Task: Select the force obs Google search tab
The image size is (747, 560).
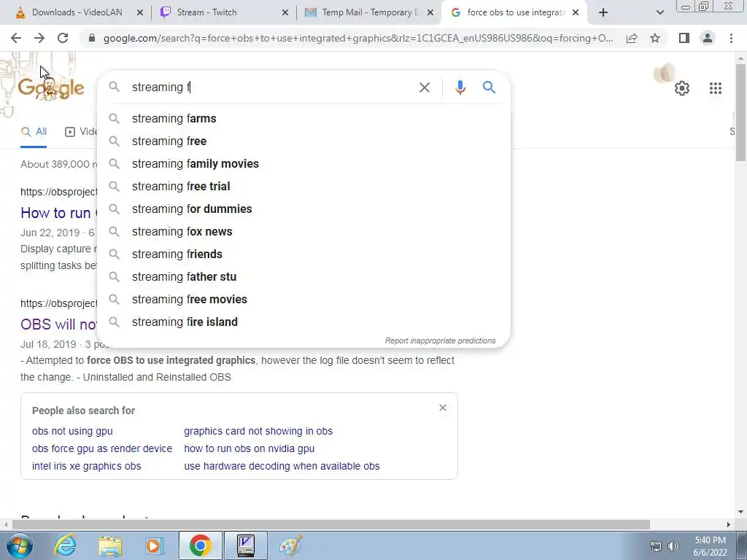Action: [x=516, y=12]
